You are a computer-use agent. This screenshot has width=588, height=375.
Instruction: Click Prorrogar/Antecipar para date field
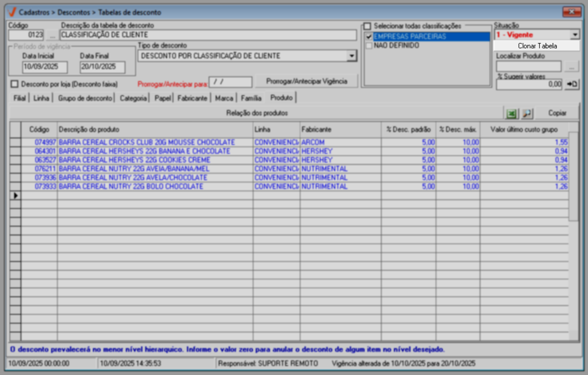pos(230,82)
